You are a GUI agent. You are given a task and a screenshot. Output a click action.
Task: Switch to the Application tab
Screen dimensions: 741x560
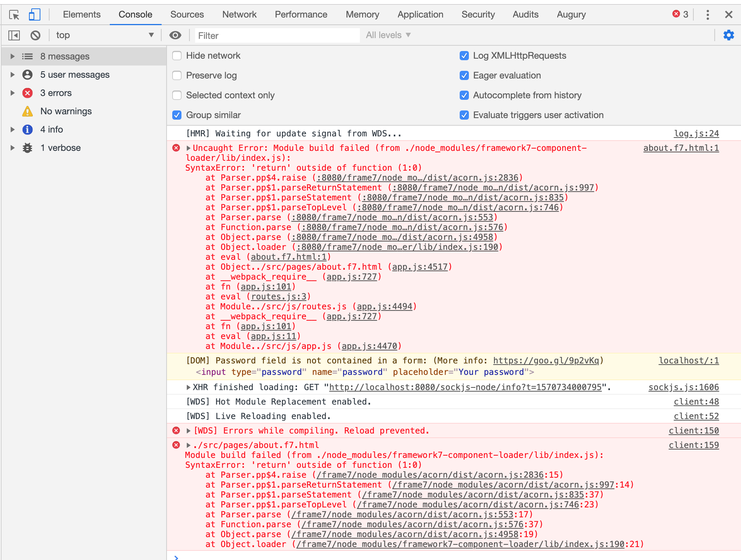point(420,14)
